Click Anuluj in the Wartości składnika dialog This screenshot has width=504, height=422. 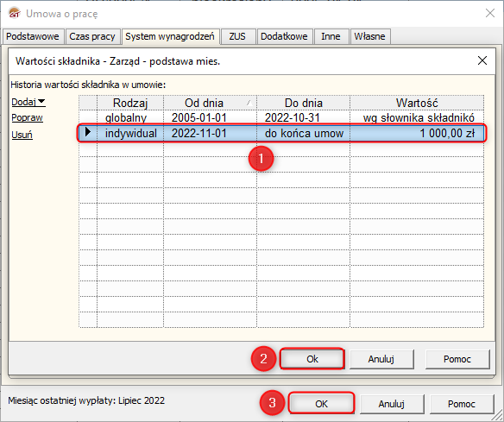click(381, 359)
